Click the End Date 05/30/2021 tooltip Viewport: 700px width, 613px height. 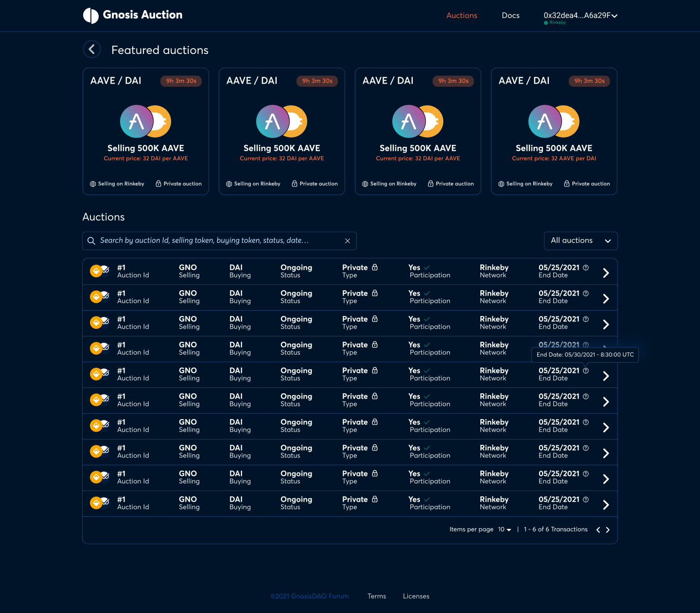pyautogui.click(x=585, y=355)
